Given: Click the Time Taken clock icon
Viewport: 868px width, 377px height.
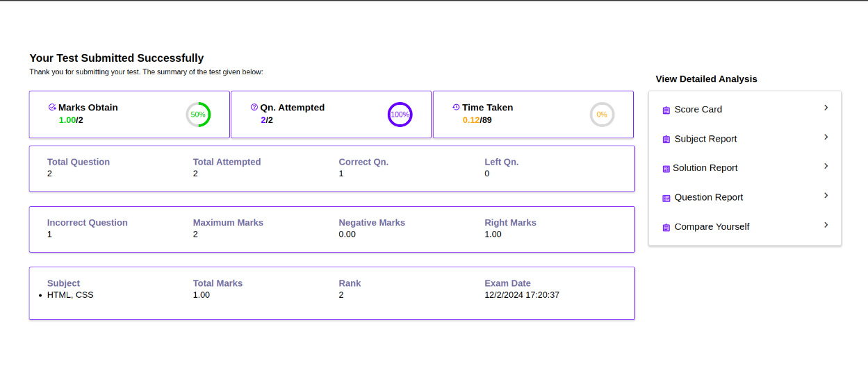Looking at the screenshot, I should click(x=456, y=108).
